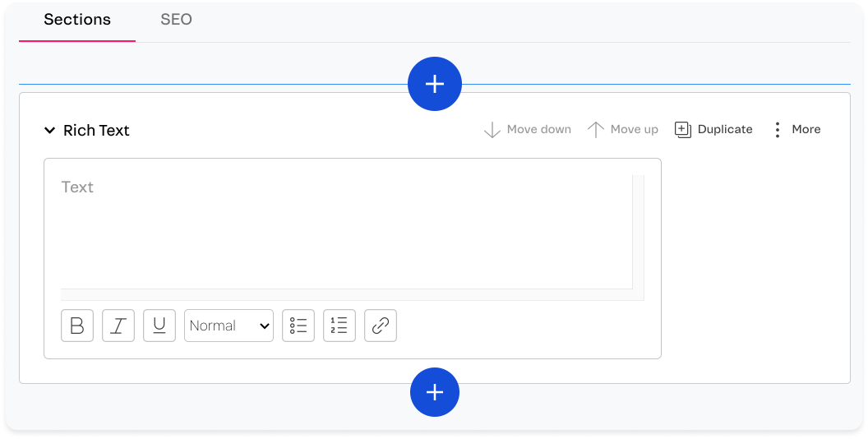Collapse the Rich Text section chevron
Screen dimensions: 868x439
coord(50,131)
